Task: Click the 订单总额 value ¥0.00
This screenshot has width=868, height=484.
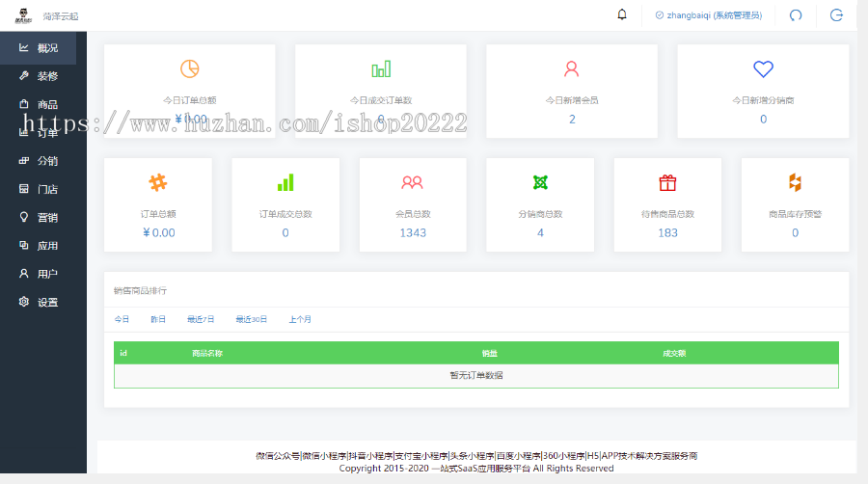Action: (159, 233)
